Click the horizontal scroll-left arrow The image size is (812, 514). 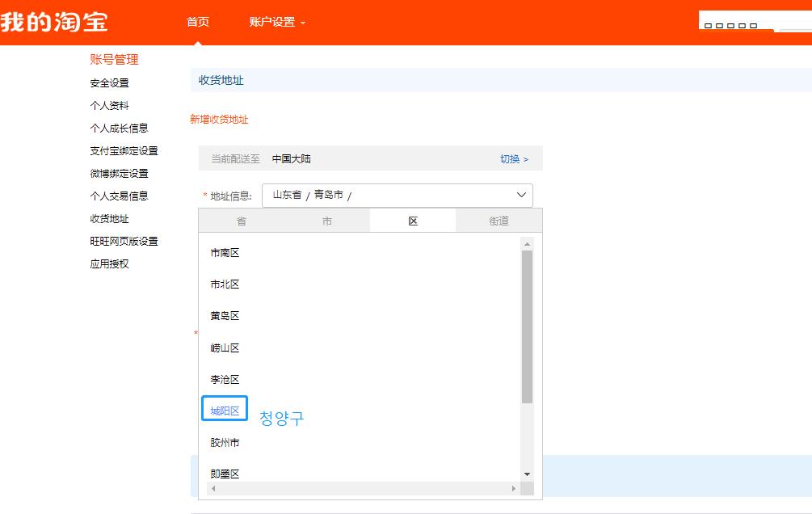213,489
